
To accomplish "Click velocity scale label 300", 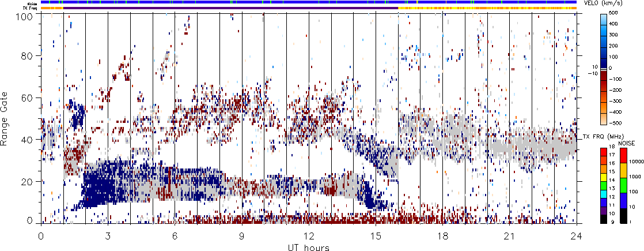I will click(613, 35).
